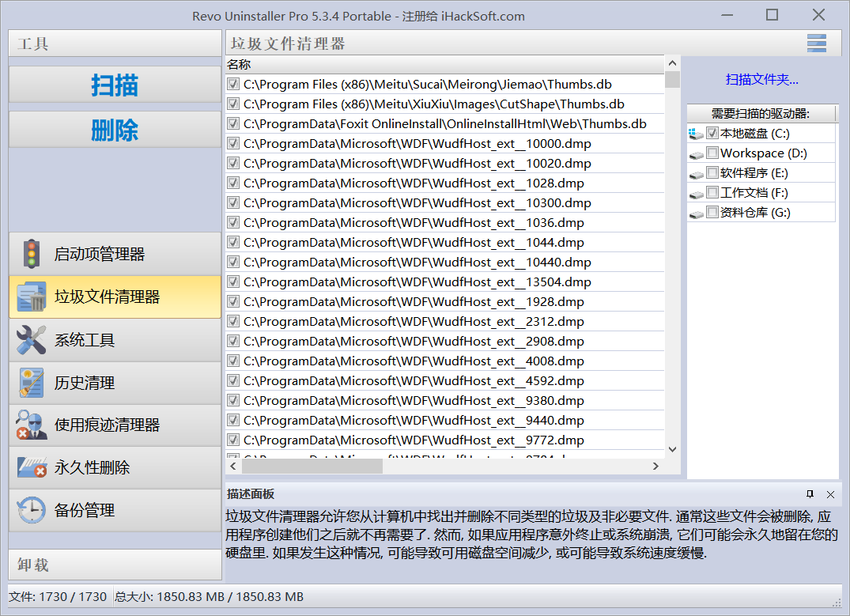Screen dimensions: 850x616
Task: Click the 启动项管理器 traffic light icon
Action: coord(32,254)
